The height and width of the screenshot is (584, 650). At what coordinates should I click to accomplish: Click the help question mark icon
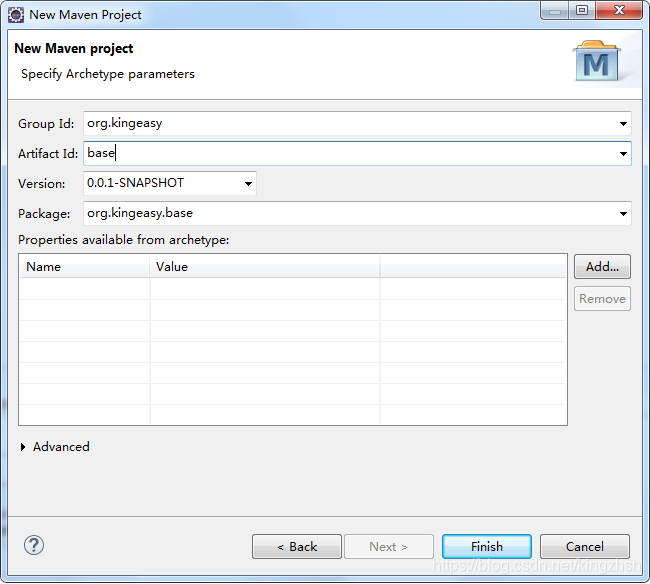34,545
